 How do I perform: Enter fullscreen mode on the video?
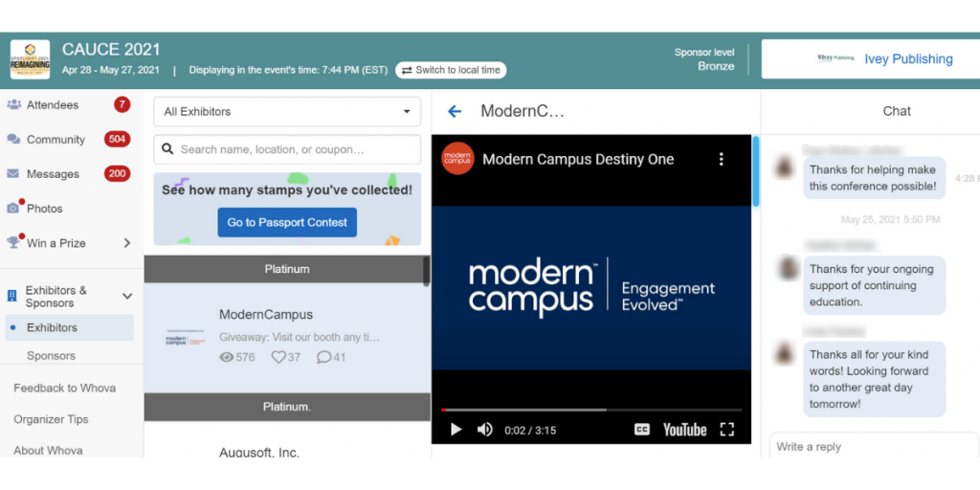click(727, 430)
